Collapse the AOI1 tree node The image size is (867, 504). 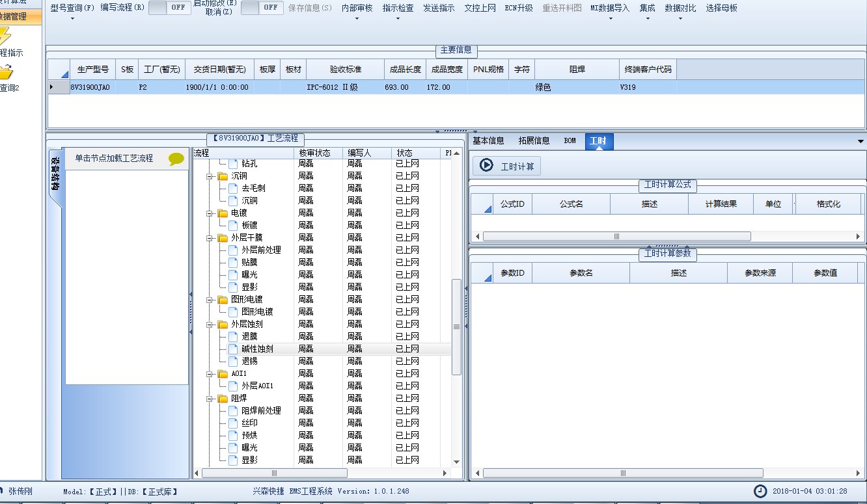211,374
